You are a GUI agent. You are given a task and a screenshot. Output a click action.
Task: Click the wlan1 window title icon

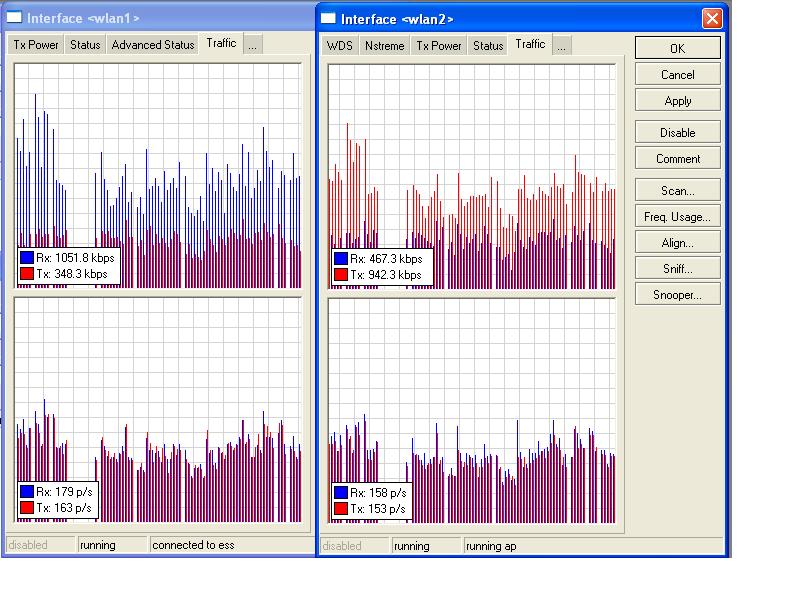(x=14, y=18)
